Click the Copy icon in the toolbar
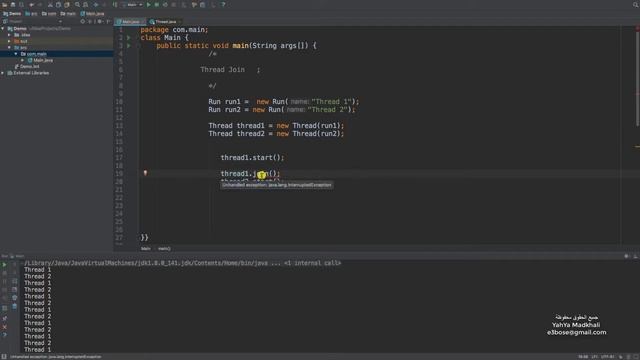 point(58,4)
